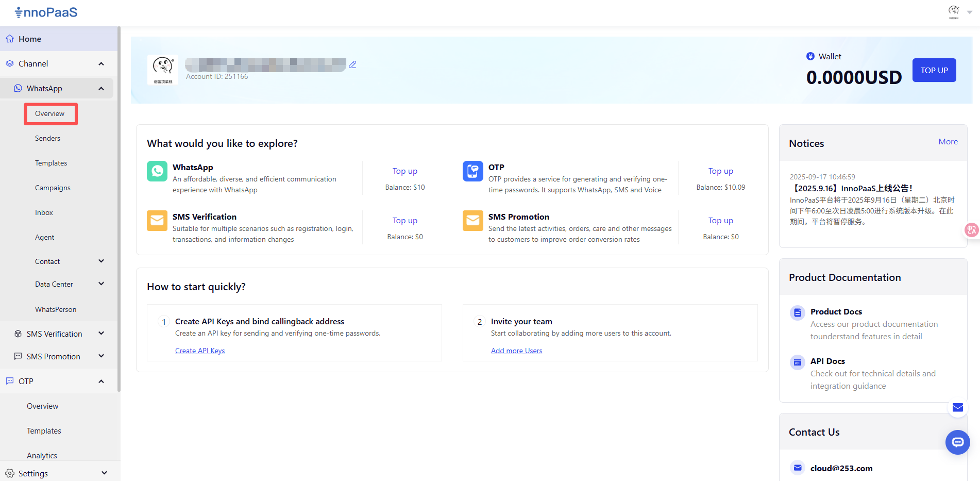980x481 pixels.
Task: Click the Wallet currency icon
Action: click(x=810, y=56)
